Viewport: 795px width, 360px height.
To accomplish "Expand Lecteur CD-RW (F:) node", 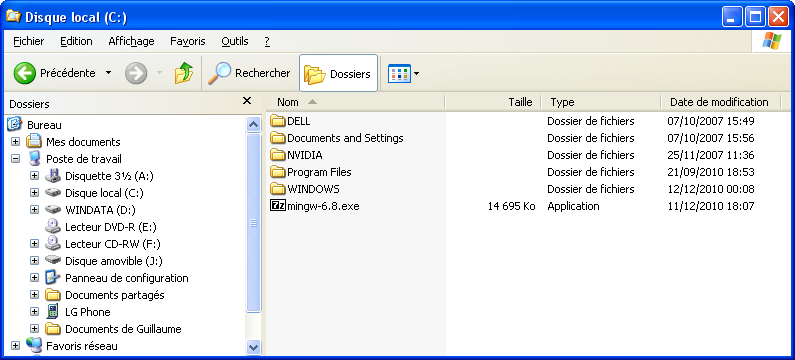I will [x=34, y=244].
